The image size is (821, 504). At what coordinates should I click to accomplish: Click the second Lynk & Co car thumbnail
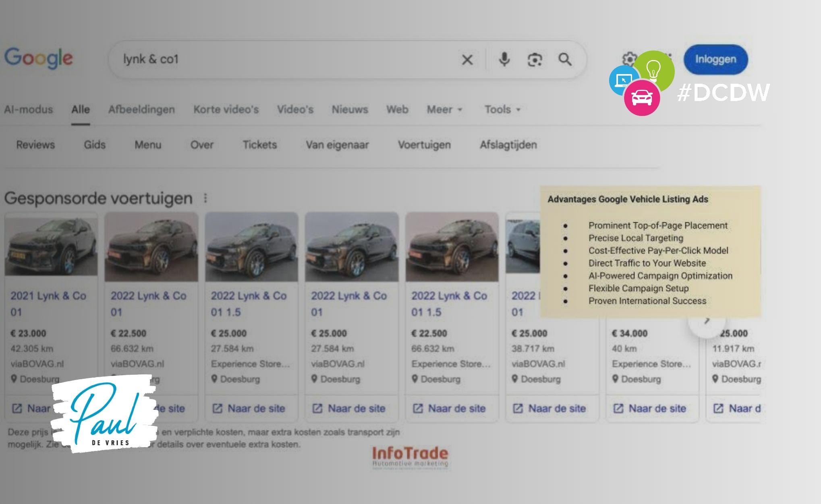(151, 247)
